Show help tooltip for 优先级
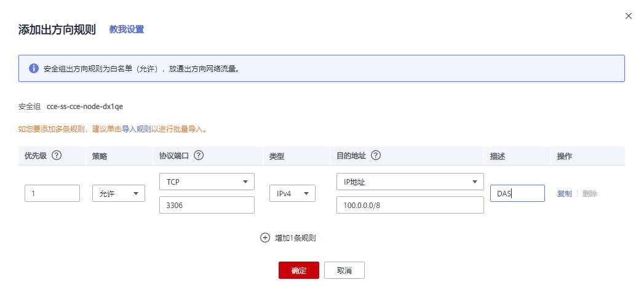Screen dimensions: 644x293 coord(57,156)
